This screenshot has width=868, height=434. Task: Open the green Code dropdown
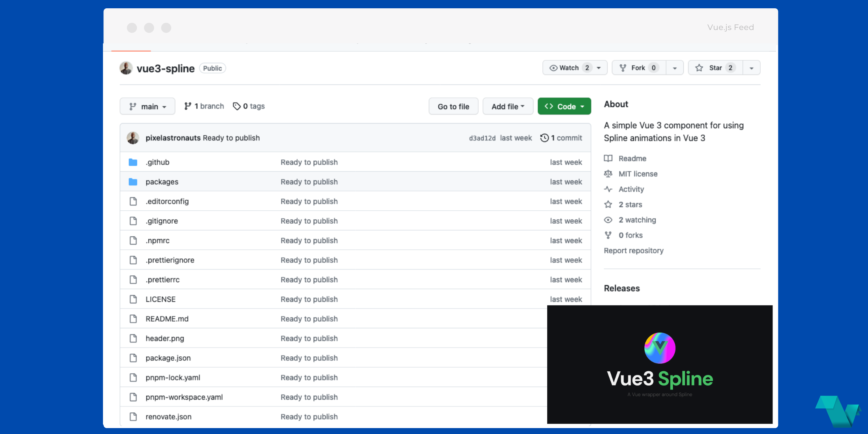click(564, 106)
